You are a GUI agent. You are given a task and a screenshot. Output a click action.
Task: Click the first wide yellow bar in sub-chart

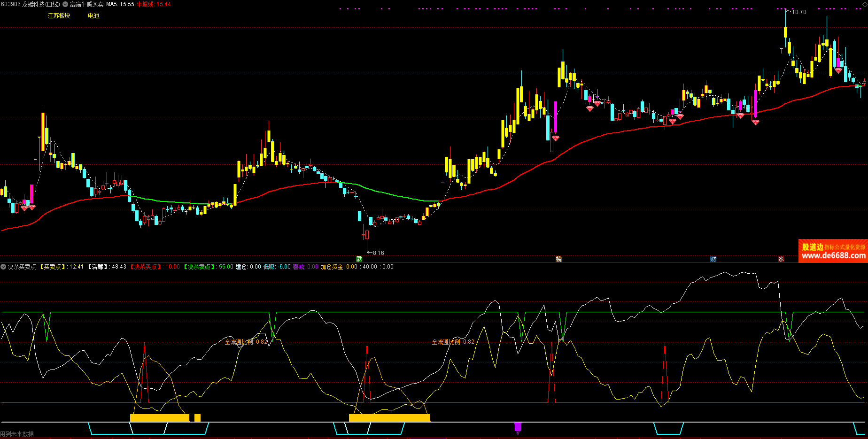click(159, 418)
